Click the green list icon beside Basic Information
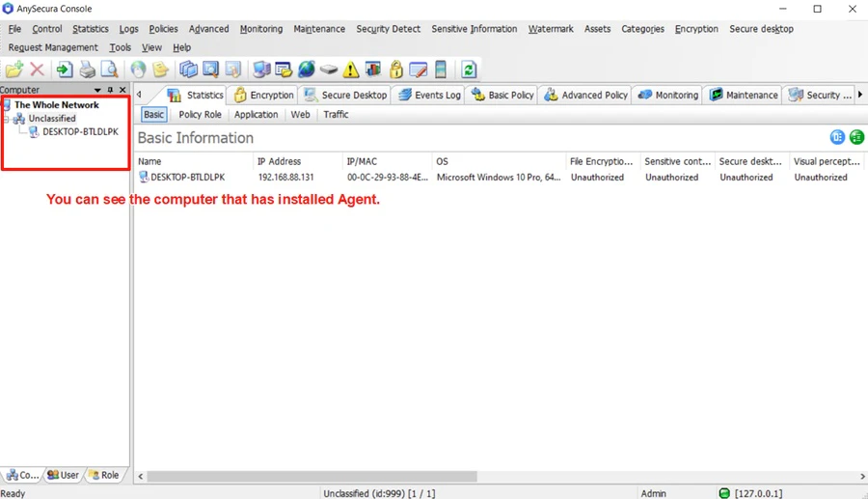The width and height of the screenshot is (868, 499). pyautogui.click(x=856, y=137)
